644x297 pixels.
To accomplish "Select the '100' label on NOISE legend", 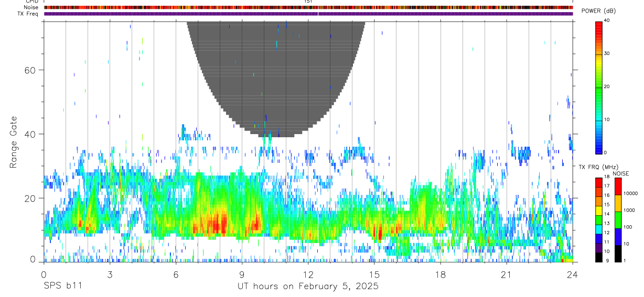I will (x=628, y=227).
